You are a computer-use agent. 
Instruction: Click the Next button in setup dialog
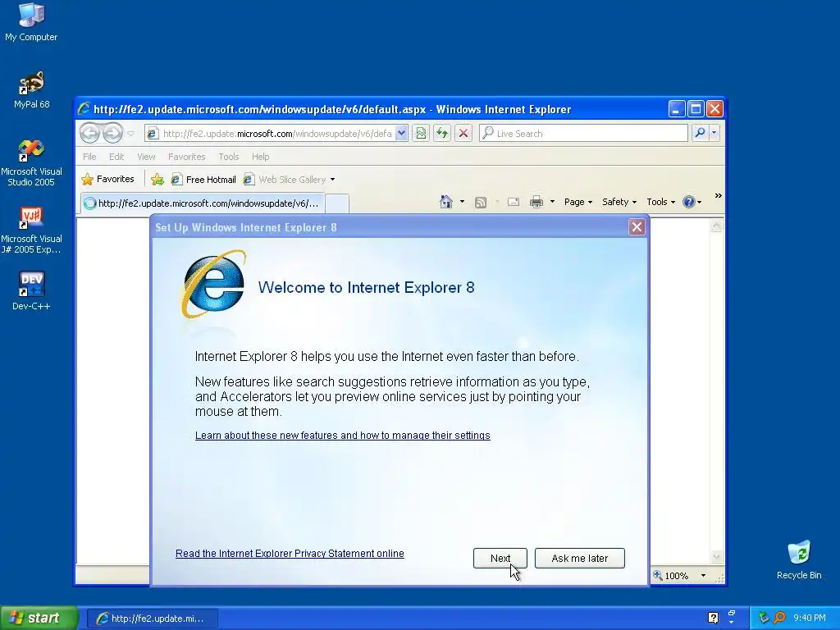[500, 558]
